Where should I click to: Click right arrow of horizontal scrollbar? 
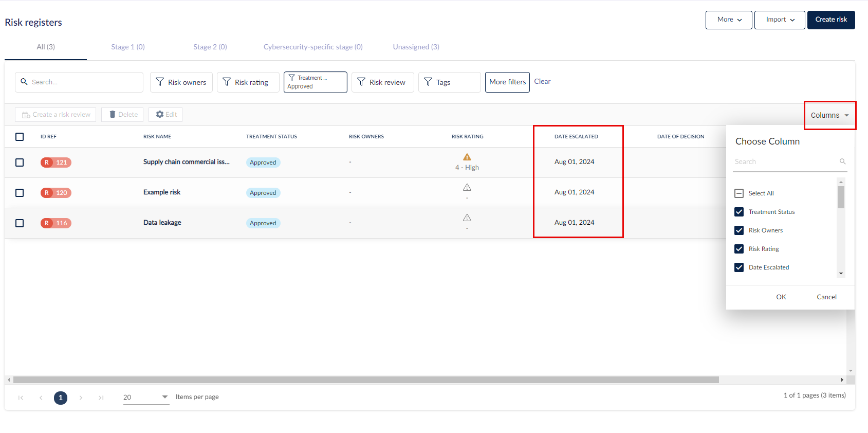coord(842,380)
